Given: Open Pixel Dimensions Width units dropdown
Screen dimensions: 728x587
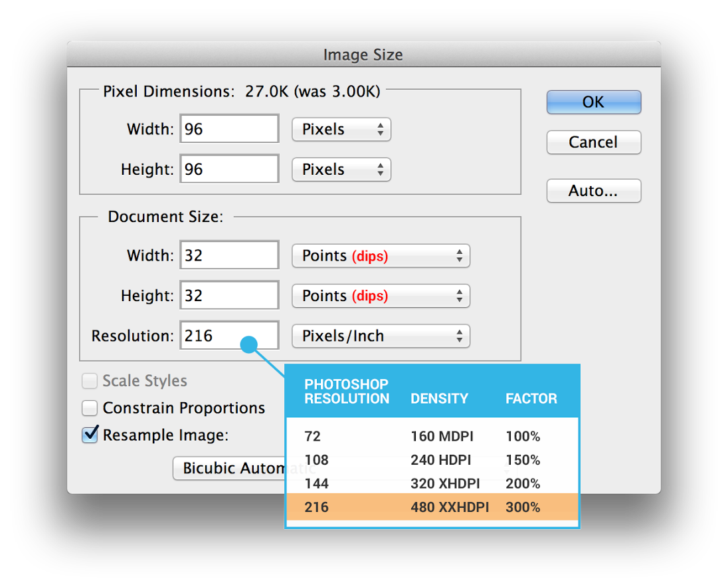Looking at the screenshot, I should tap(341, 130).
